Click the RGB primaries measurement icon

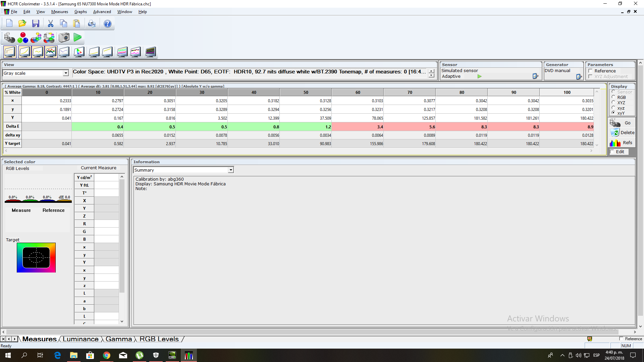point(23,38)
